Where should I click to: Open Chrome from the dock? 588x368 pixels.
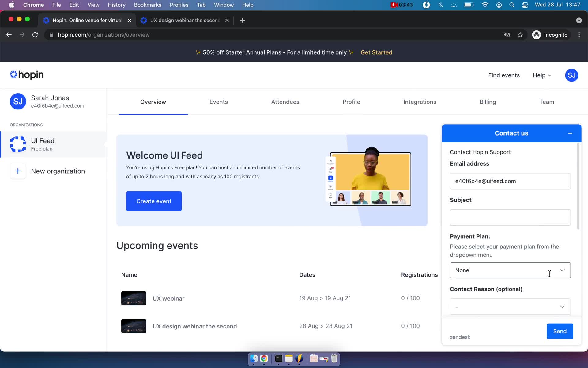click(264, 358)
